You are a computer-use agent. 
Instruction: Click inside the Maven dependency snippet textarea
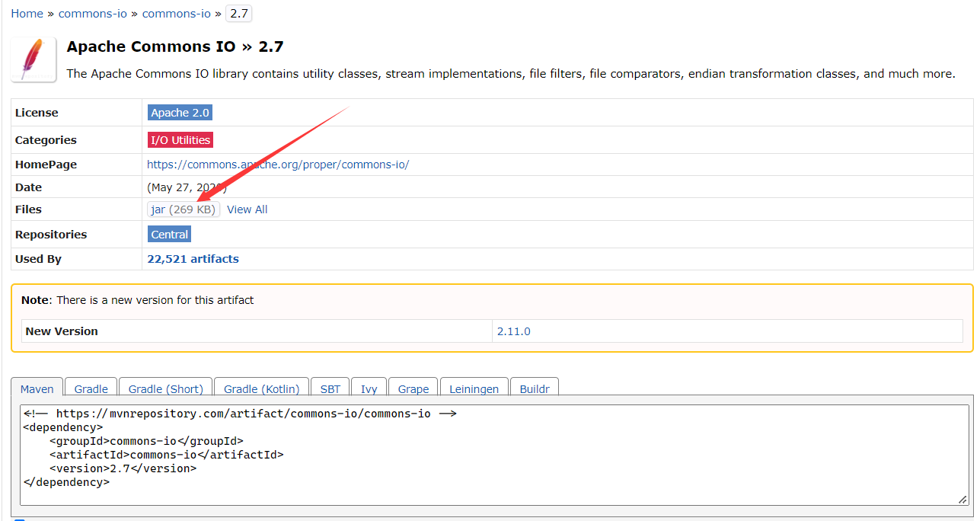click(x=494, y=455)
